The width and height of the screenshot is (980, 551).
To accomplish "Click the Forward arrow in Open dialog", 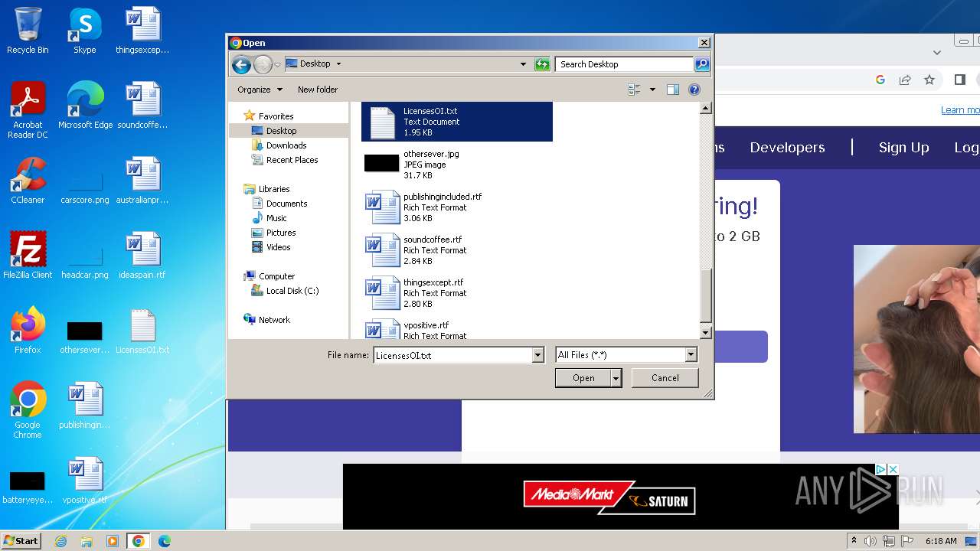I will (x=263, y=65).
